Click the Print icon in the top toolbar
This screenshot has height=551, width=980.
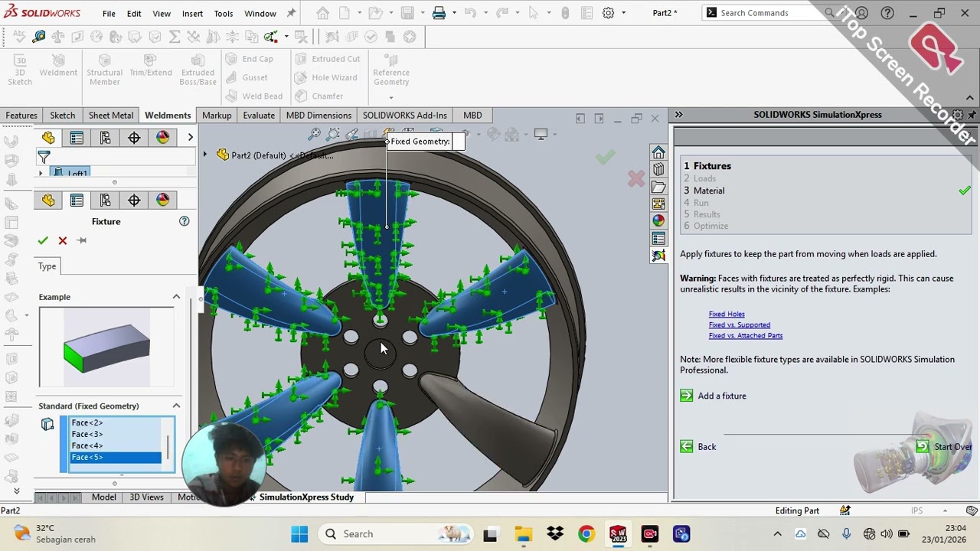(439, 13)
